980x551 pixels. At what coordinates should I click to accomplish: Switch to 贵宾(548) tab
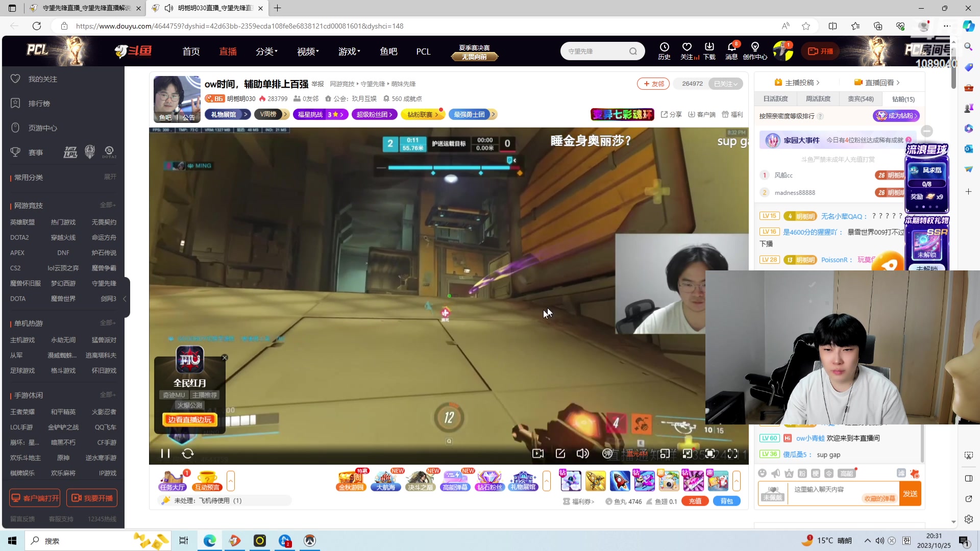pos(861,99)
